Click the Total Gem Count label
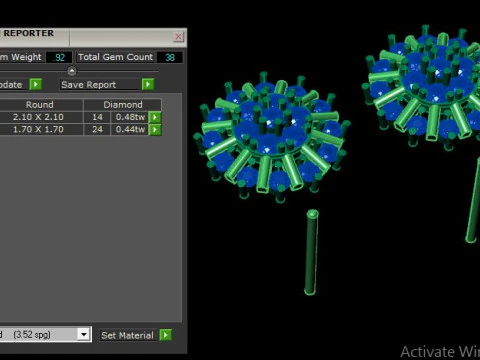 115,57
